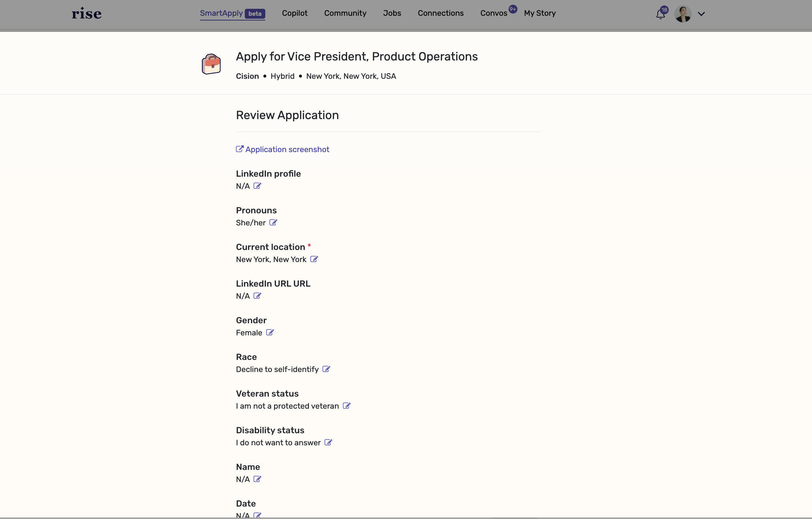Click the 'Hybrid' work type text
This screenshot has height=519, width=812.
283,76
